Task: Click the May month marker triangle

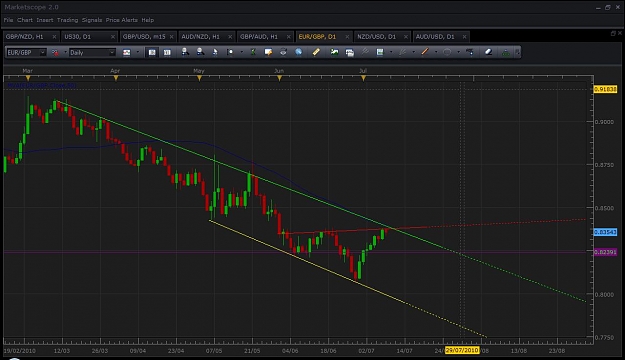Action: (199, 79)
